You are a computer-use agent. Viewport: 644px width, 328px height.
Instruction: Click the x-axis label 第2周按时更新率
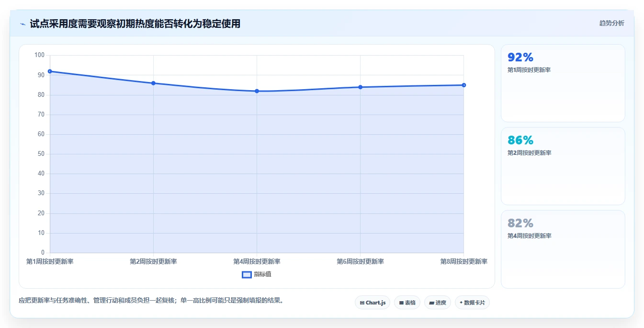pyautogui.click(x=153, y=261)
